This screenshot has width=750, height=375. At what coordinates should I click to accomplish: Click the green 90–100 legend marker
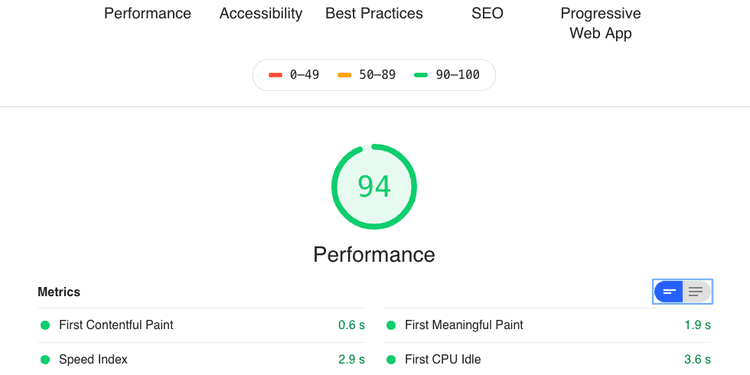[x=421, y=75]
